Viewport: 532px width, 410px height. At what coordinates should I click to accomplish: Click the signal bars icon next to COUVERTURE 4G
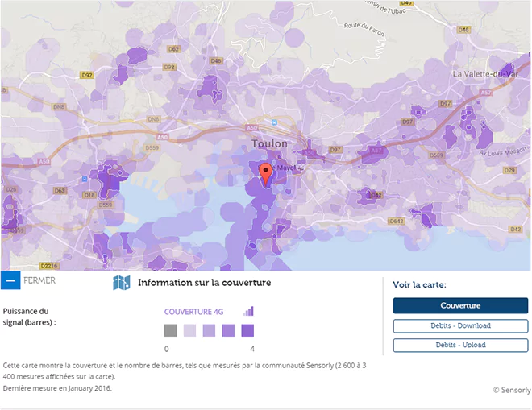click(x=248, y=311)
